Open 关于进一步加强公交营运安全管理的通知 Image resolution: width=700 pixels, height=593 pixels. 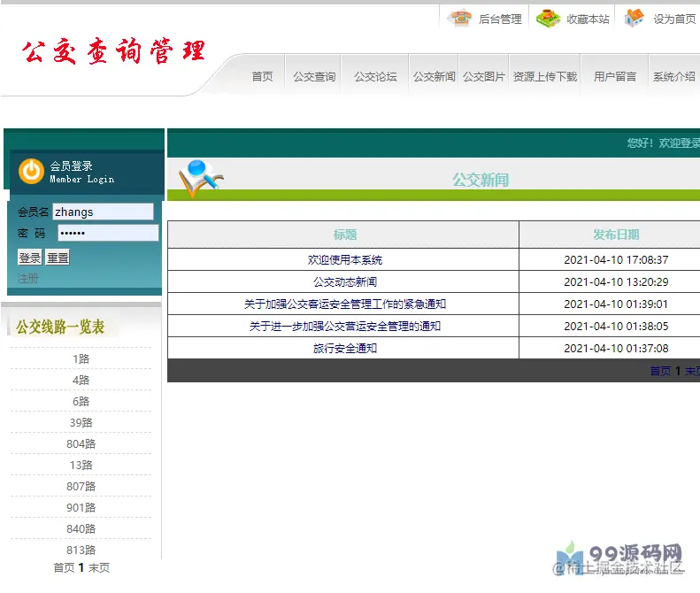click(344, 327)
